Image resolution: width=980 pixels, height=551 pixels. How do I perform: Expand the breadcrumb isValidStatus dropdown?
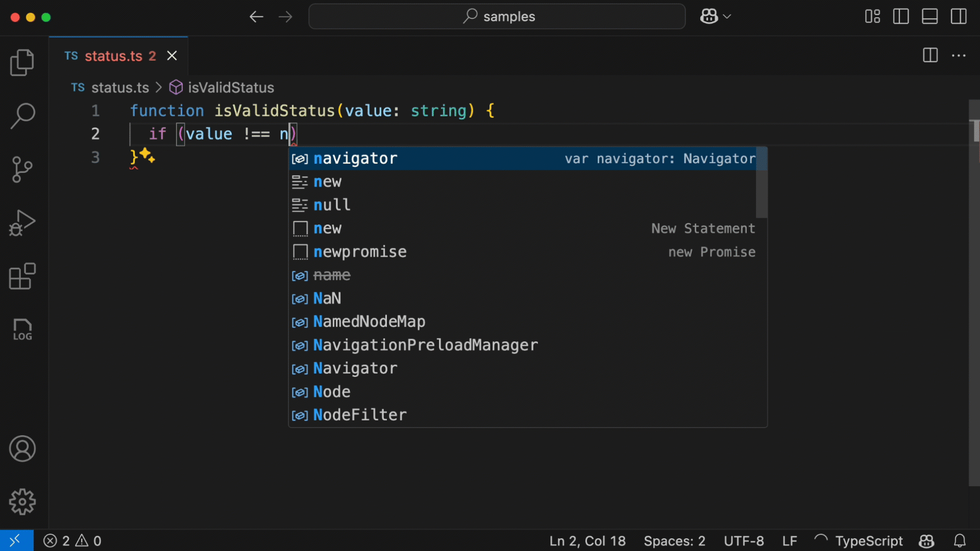click(231, 87)
